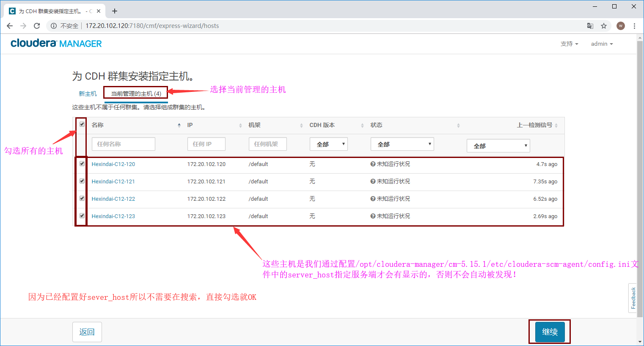Click the 7.35s ago heartbeat value
Viewport: 644px width, 346px height.
[x=545, y=181]
